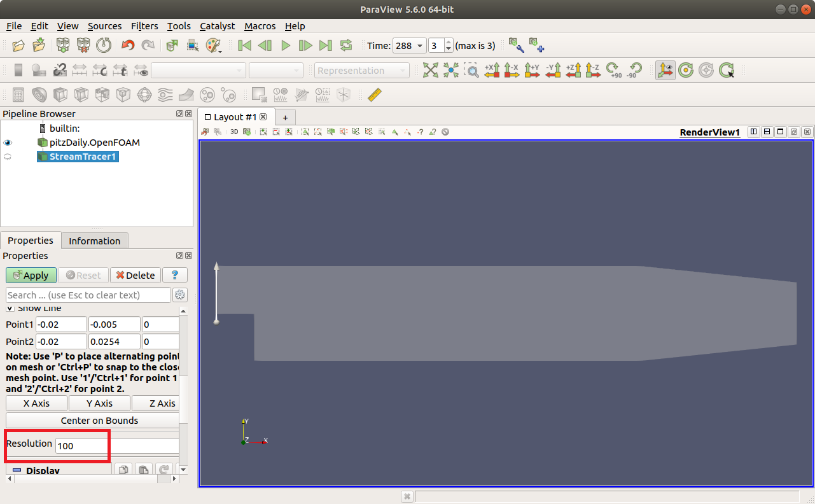
Task: Toggle the orientation axes visibility button
Action: [x=665, y=70]
